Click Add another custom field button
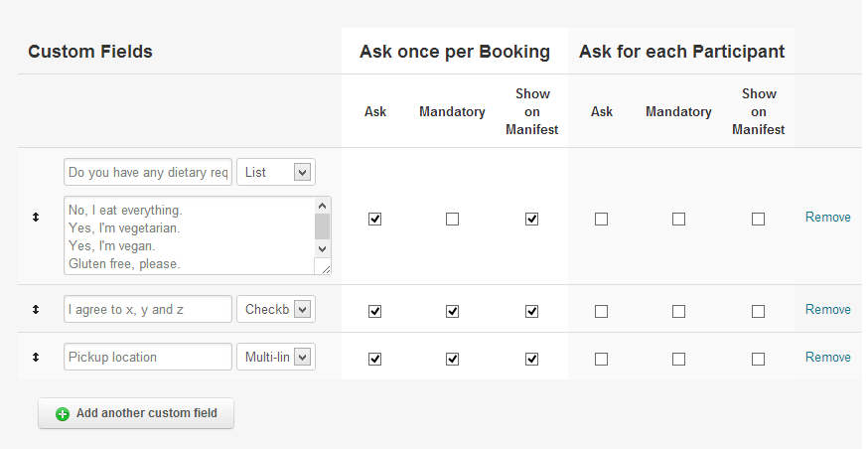This screenshot has width=868, height=449. pos(136,414)
